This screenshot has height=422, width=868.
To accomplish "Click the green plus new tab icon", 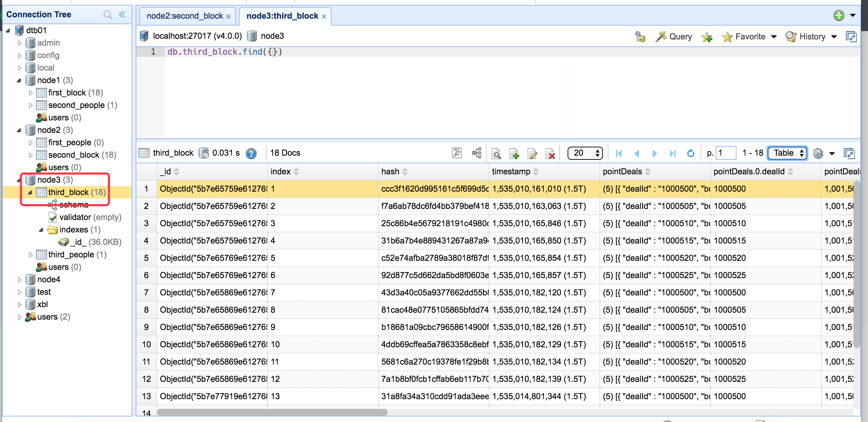I will pyautogui.click(x=839, y=15).
